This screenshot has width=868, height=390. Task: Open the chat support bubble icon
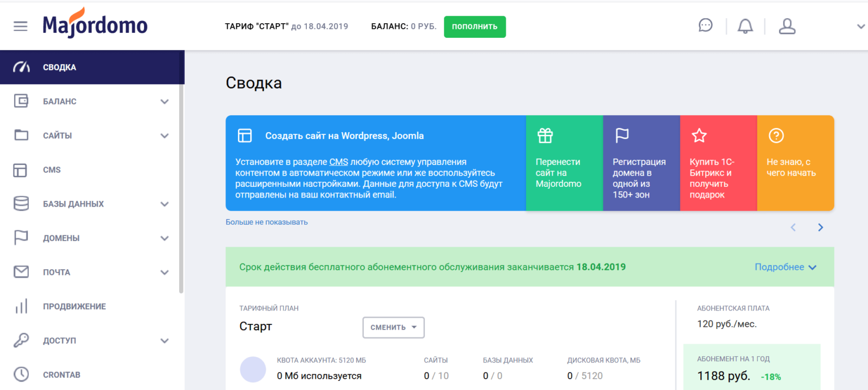tap(705, 25)
